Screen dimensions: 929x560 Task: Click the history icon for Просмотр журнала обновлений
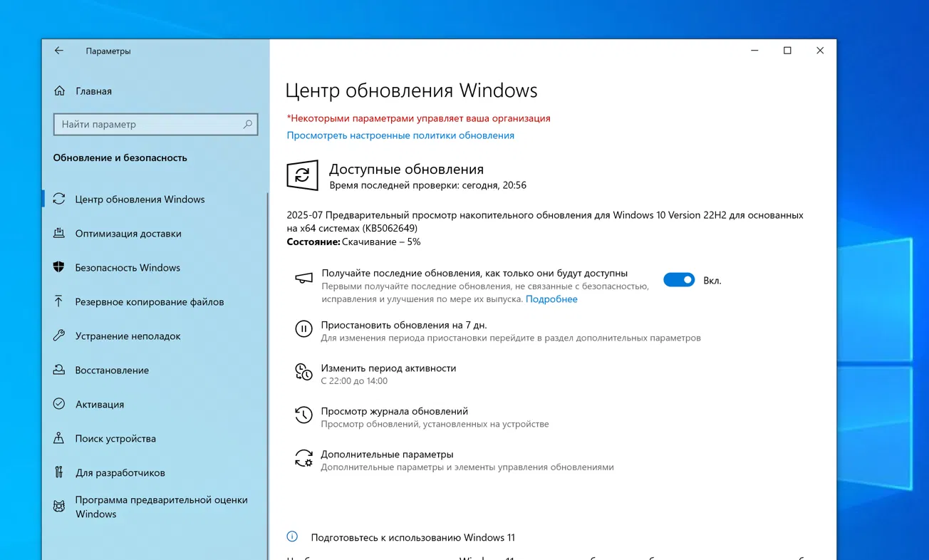(303, 415)
